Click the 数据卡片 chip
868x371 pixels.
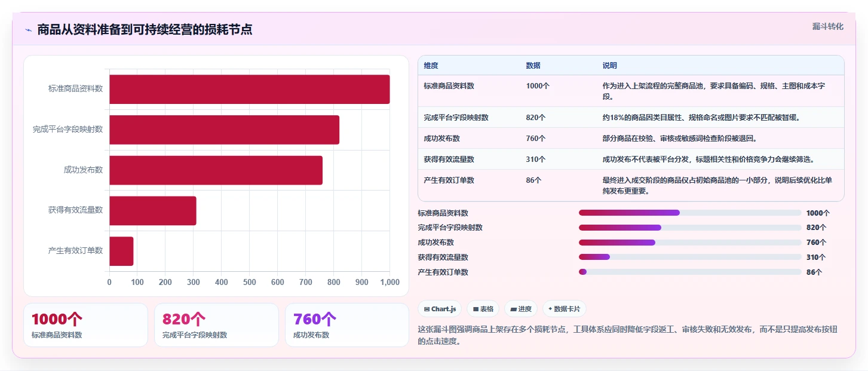pos(565,309)
